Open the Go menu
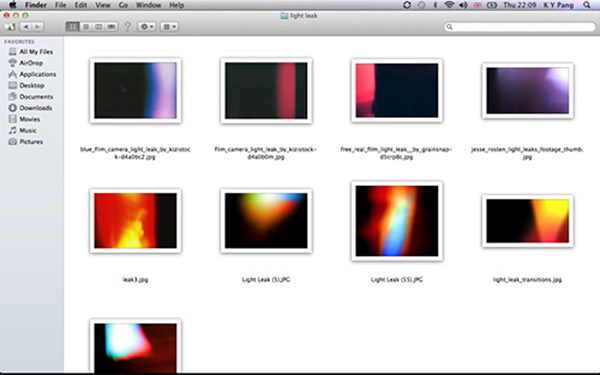Screen dimensions: 600x375 pos(123,5)
